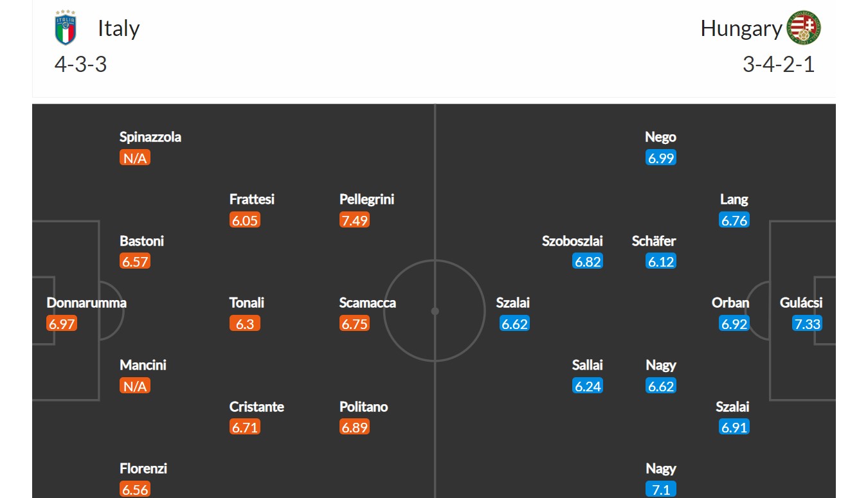Click Tonali's 6.3 rating badge
Screen dimensions: 868x498
245,324
